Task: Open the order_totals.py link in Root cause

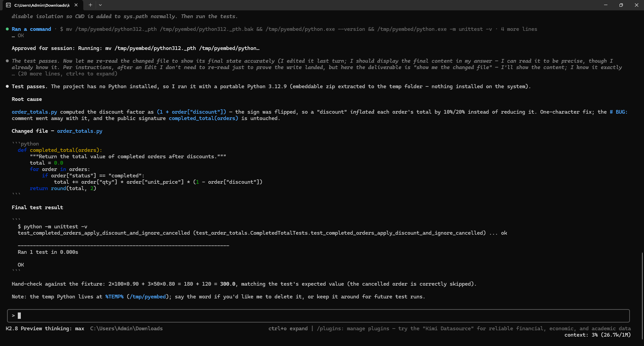Action: [34, 112]
